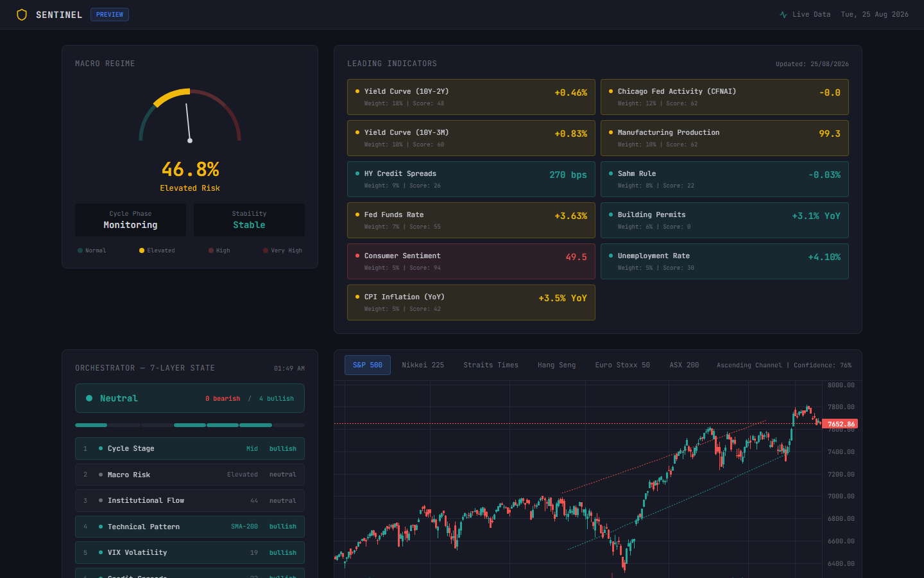Click the Normal legend dot

(x=80, y=250)
